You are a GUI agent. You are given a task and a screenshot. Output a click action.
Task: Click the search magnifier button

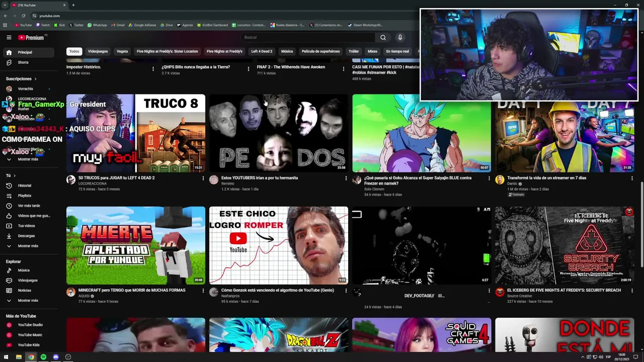383,37
